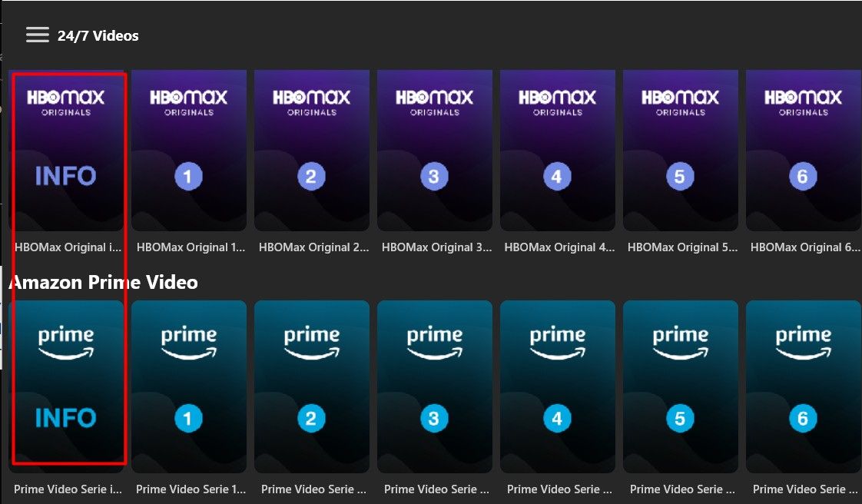The height and width of the screenshot is (504, 862).
Task: Click the 'Amazon Prime Video' section heading
Action: pos(104,282)
